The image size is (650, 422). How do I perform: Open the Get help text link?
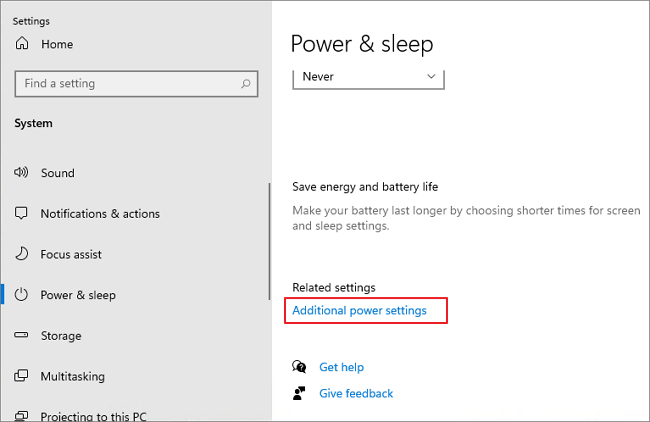(x=341, y=367)
